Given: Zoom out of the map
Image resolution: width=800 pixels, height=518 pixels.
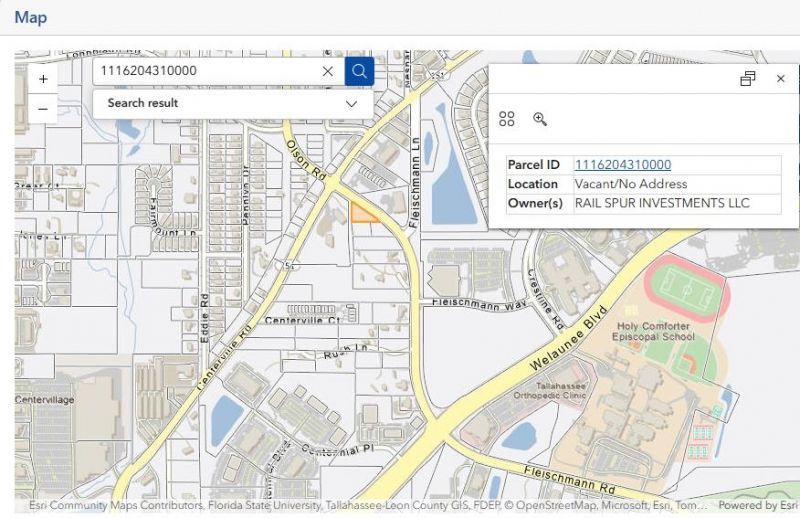Looking at the screenshot, I should [43, 108].
